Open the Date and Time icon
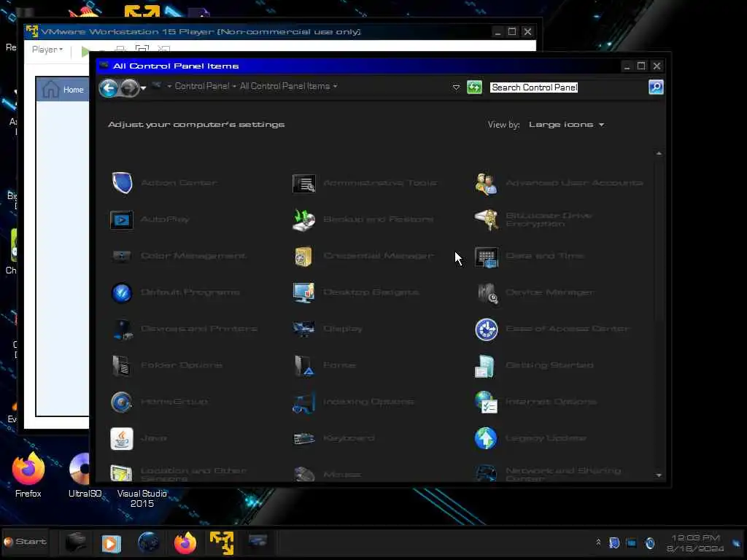 (x=486, y=257)
